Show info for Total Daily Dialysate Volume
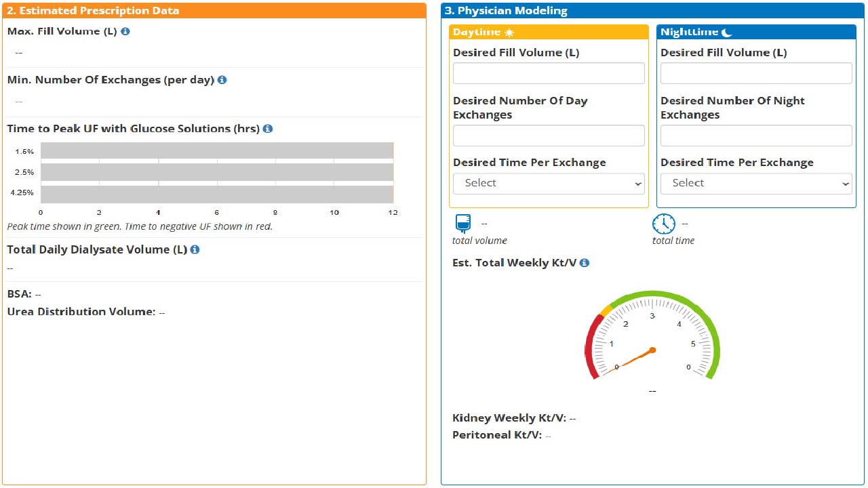Image resolution: width=868 pixels, height=488 pixels. point(195,249)
